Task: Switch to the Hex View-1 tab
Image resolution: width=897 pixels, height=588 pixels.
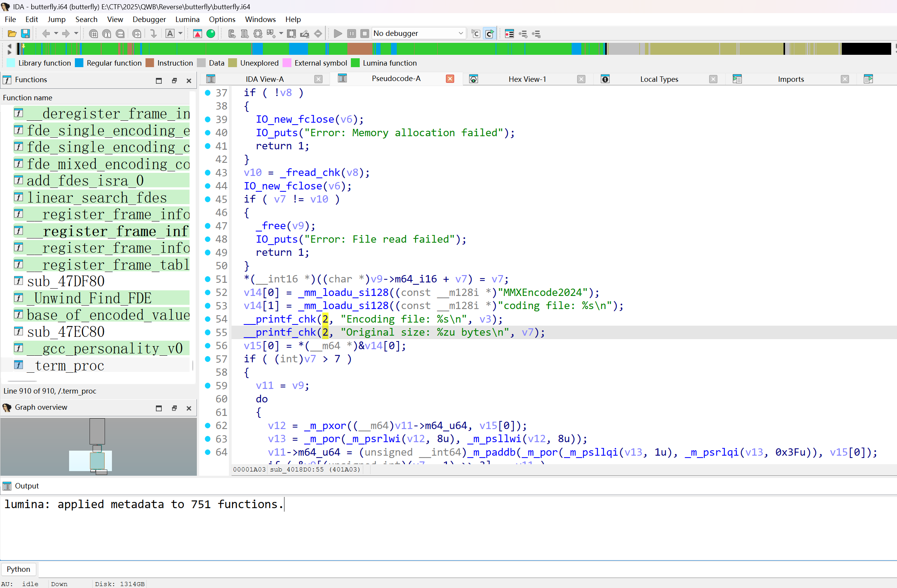Action: 527,79
